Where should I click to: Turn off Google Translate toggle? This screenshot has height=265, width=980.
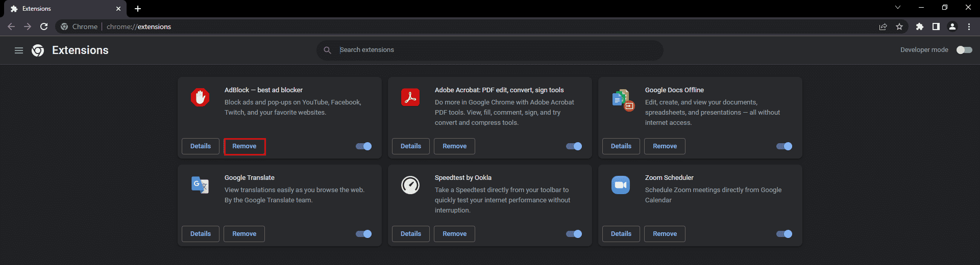click(x=364, y=234)
